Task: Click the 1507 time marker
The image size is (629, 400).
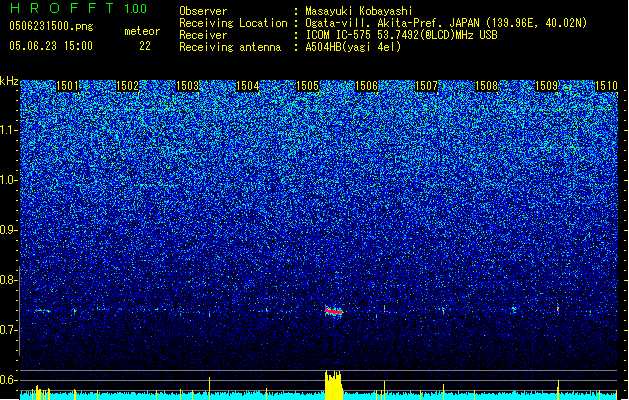Action: point(426,86)
